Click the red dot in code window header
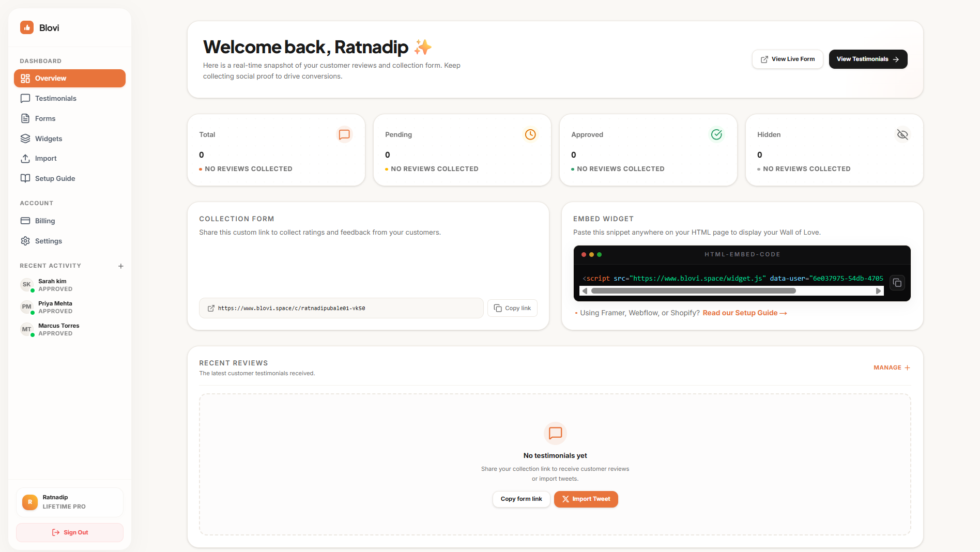This screenshot has width=980, height=552. coord(584,254)
